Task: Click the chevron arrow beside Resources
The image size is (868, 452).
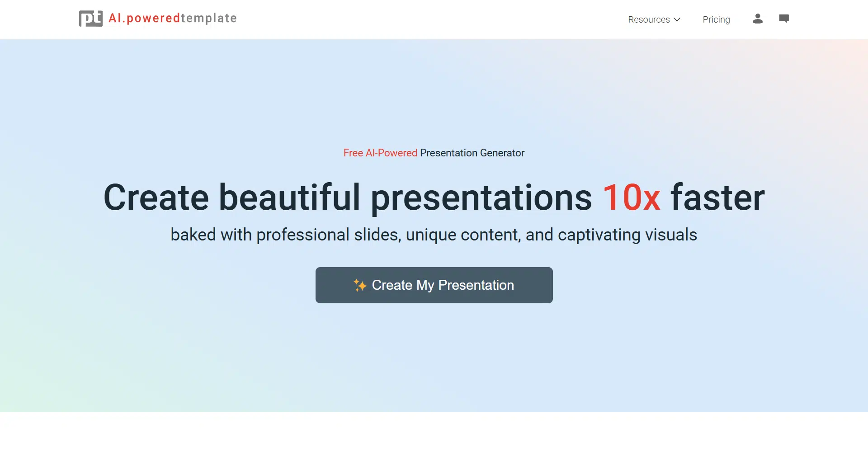Action: click(x=677, y=19)
